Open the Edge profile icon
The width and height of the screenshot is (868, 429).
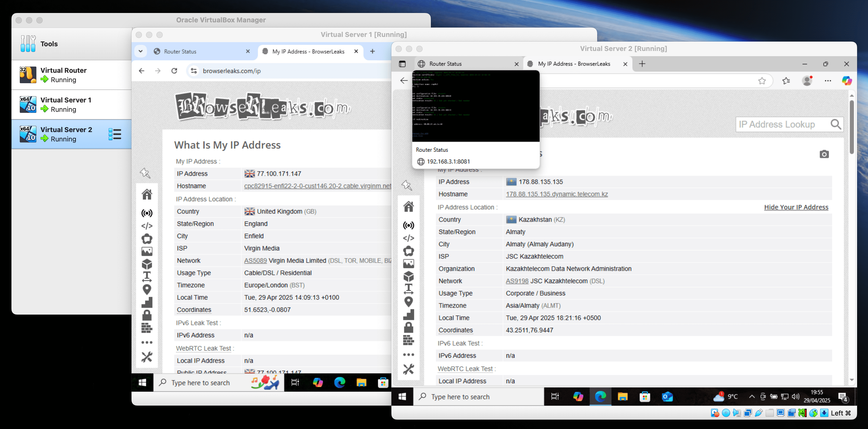[807, 81]
